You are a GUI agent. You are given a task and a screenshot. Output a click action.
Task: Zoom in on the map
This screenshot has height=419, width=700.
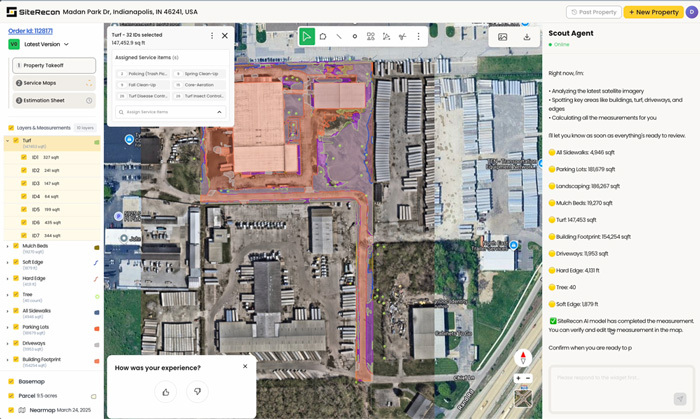point(518,378)
